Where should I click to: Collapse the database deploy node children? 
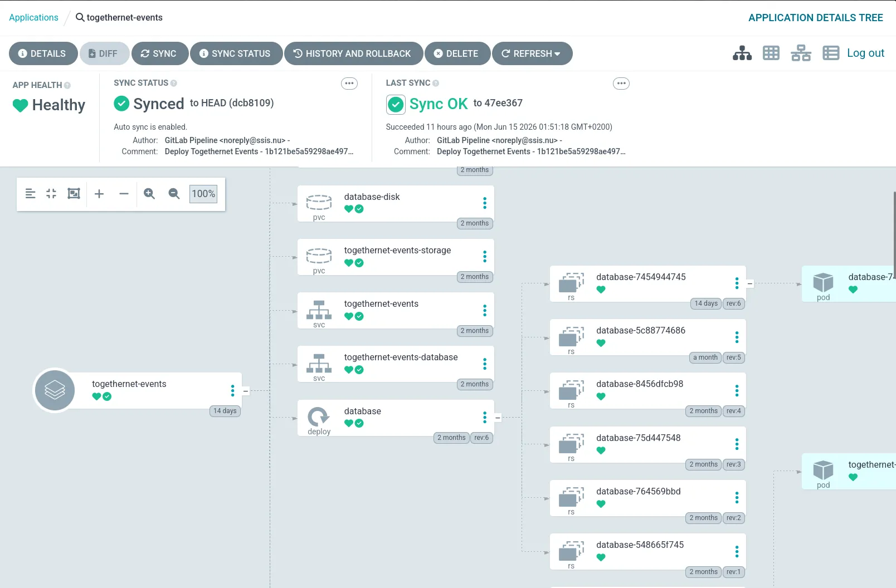pos(498,418)
